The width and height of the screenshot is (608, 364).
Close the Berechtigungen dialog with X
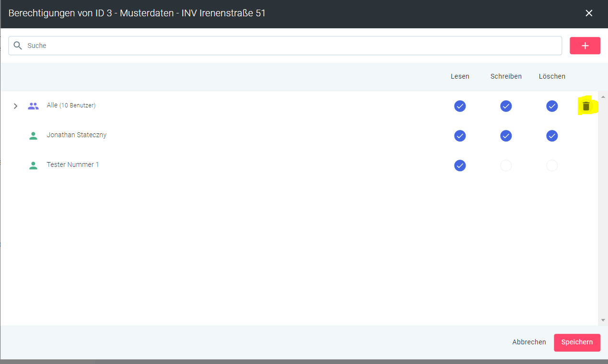pyautogui.click(x=589, y=13)
